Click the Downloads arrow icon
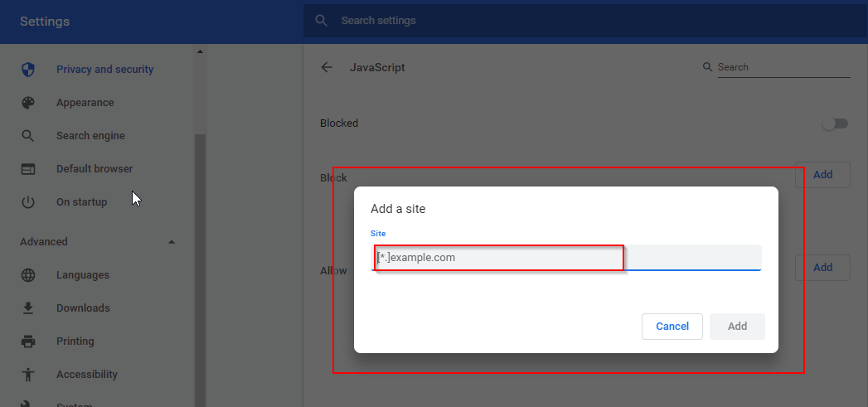The image size is (868, 407). 27,308
